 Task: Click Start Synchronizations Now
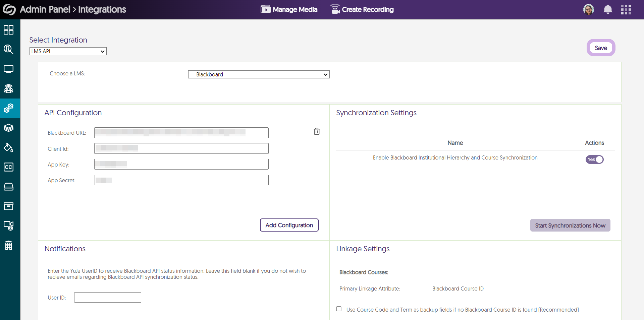click(x=570, y=226)
